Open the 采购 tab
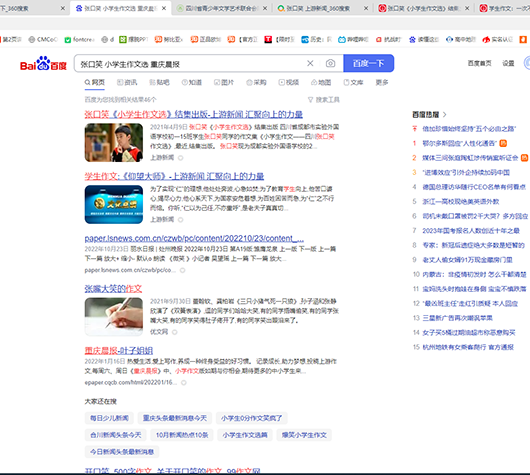 coord(256,82)
